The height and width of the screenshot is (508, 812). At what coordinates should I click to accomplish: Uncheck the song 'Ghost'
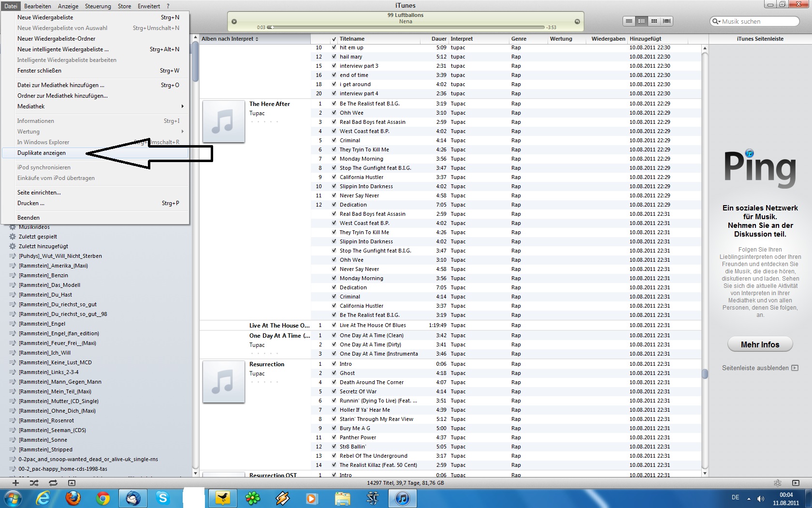[x=334, y=373]
